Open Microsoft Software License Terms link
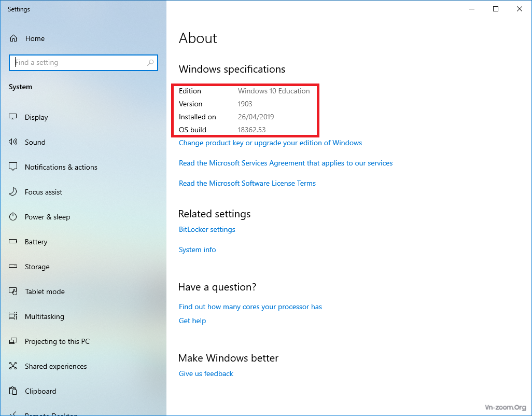The image size is (532, 416). 247,183
